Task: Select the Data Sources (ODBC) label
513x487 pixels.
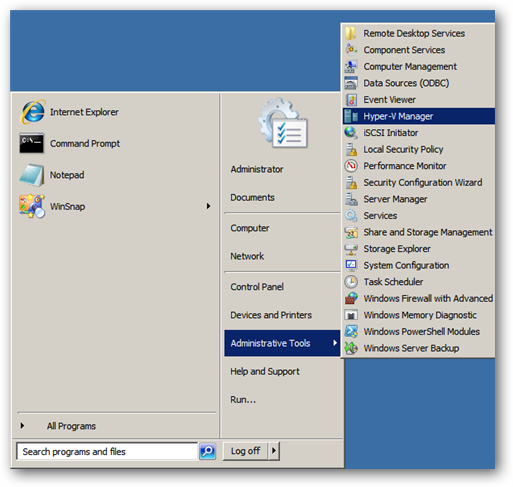Action: tap(406, 83)
